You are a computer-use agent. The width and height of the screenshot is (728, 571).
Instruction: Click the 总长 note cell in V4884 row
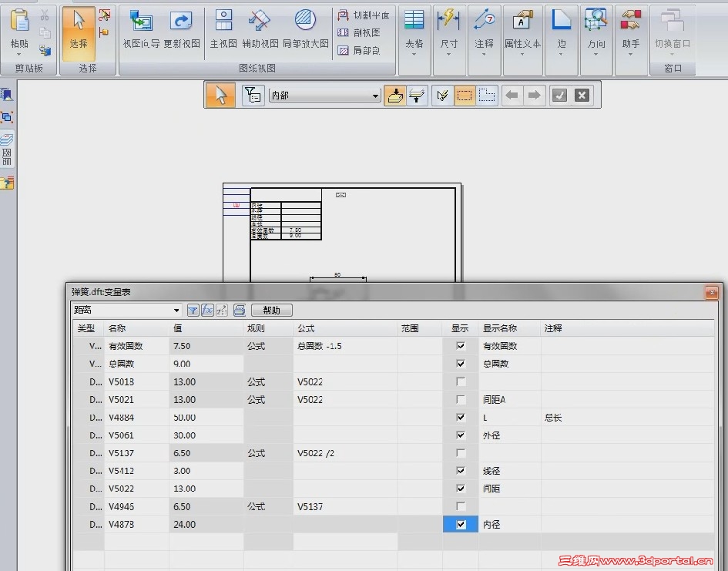pos(627,418)
